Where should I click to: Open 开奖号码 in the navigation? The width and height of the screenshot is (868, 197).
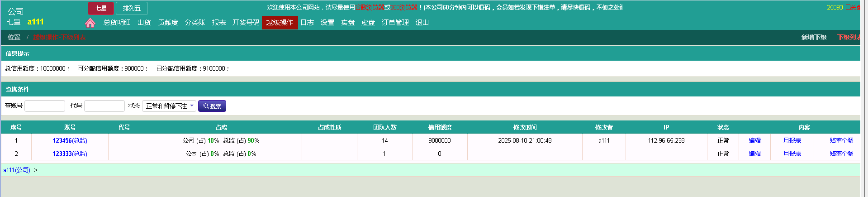pyautogui.click(x=246, y=23)
